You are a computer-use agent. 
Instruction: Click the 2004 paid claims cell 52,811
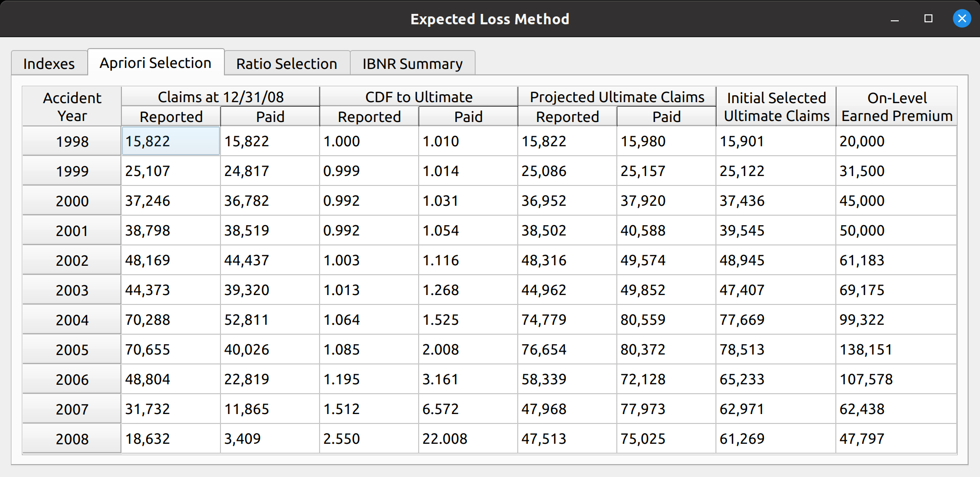[x=270, y=320]
